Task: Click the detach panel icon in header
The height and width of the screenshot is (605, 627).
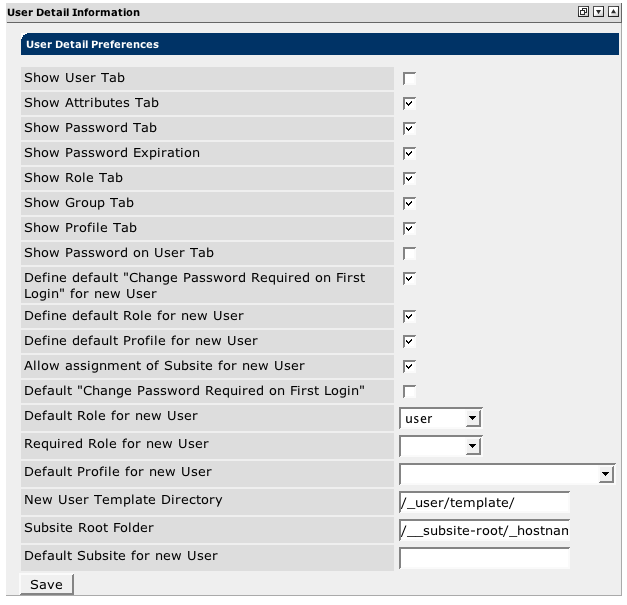Action: (x=583, y=13)
